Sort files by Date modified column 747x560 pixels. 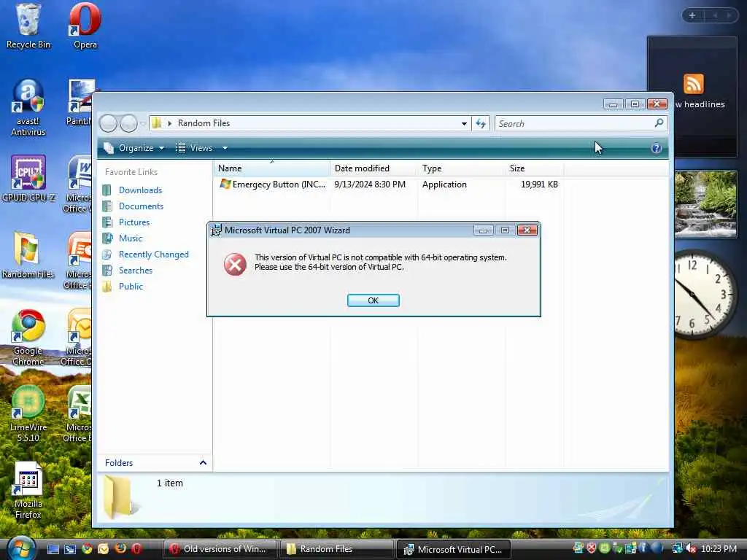(x=373, y=168)
